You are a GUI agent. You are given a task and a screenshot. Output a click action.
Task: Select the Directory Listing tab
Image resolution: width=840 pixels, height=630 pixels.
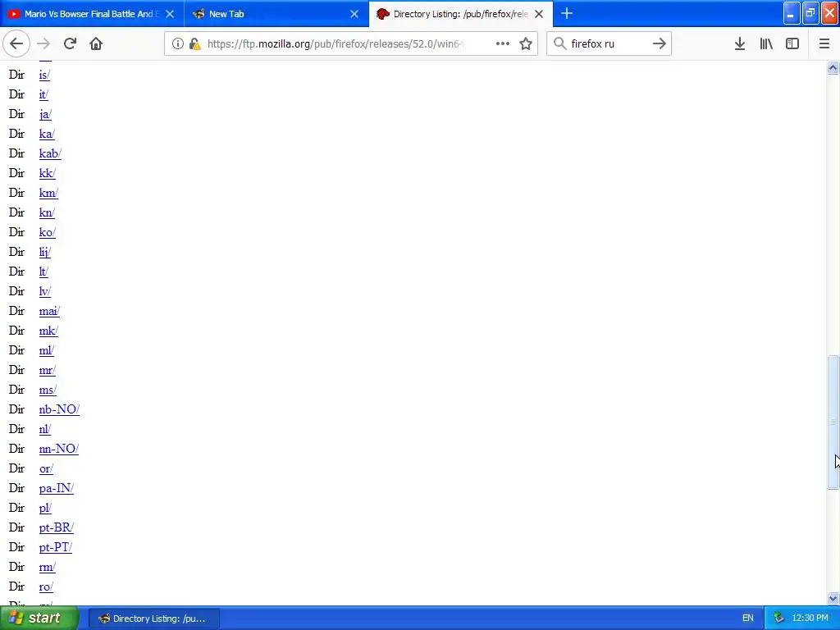point(461,14)
